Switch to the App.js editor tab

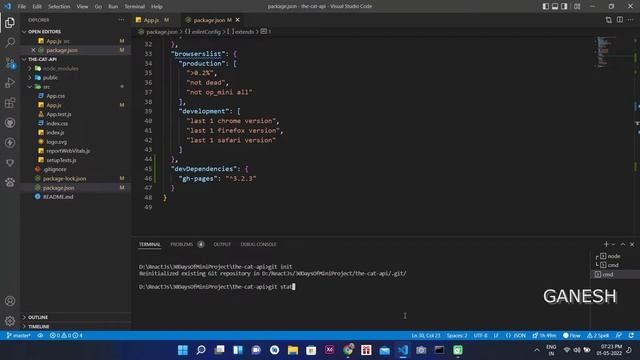[x=152, y=20]
